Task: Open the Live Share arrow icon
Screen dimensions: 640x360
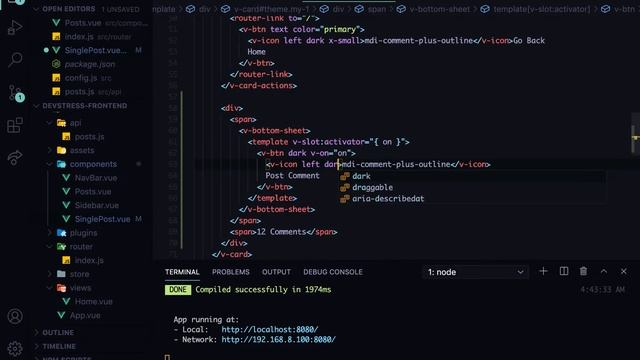Action: 15,158
